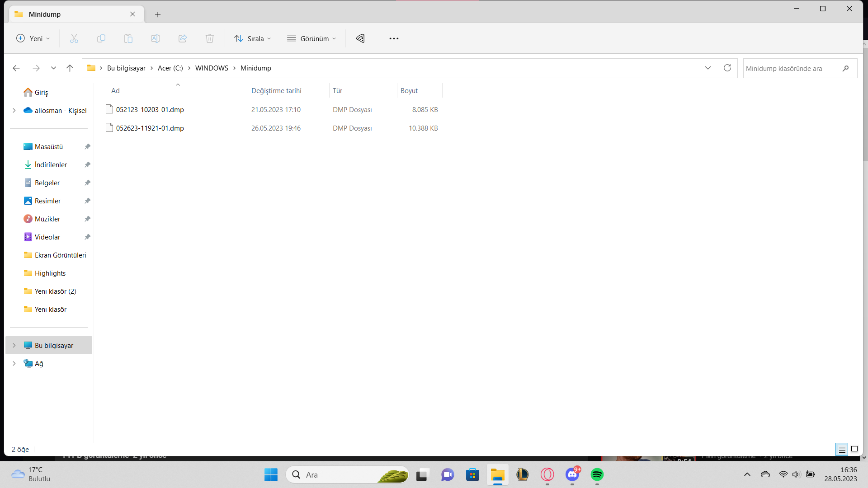Open a new tab with plus button

pyautogui.click(x=158, y=14)
